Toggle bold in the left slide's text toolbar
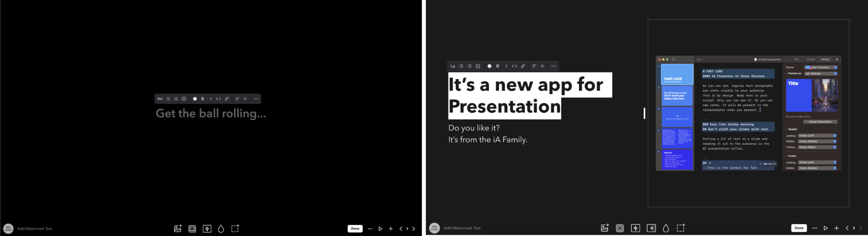The width and height of the screenshot is (868, 236). [203, 99]
